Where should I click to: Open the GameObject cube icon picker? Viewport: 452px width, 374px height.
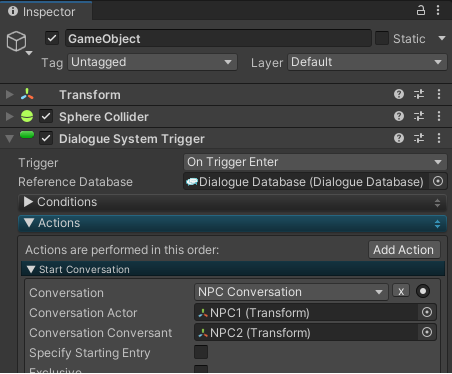click(x=16, y=41)
